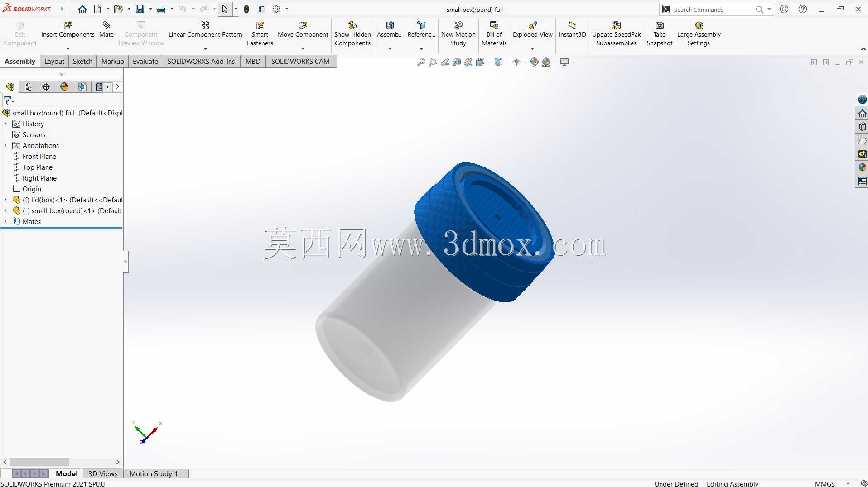
Task: Create a new document with the New icon
Action: 97,9
